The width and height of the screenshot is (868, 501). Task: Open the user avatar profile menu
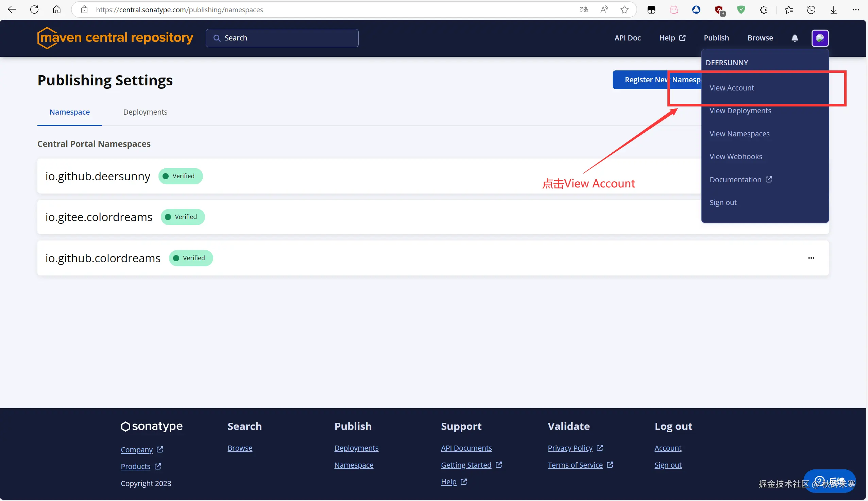coord(820,38)
